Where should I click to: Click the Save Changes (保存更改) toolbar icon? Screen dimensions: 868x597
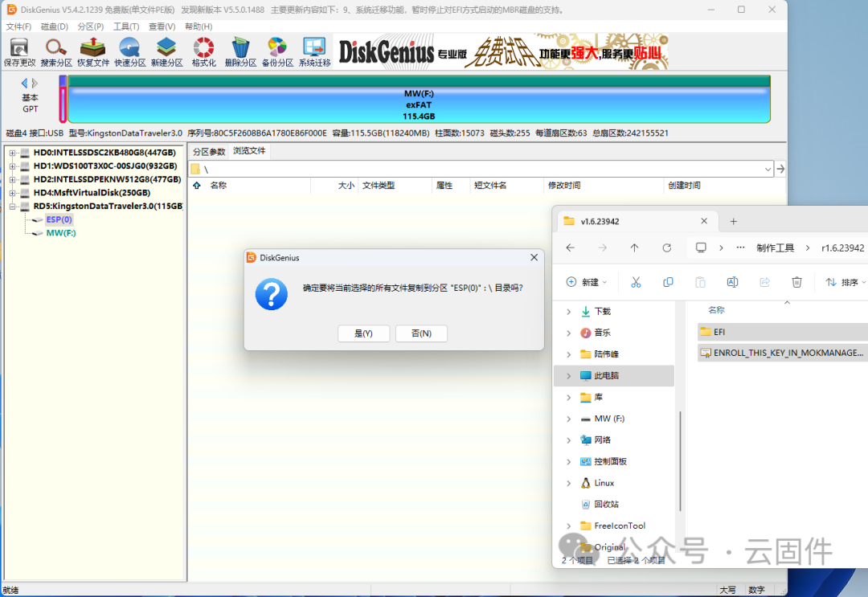pos(19,52)
